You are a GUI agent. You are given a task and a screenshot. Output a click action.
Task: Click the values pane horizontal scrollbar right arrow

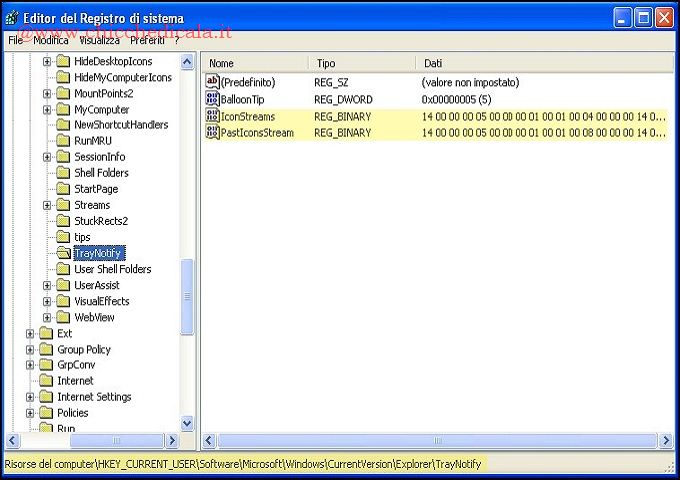pos(666,441)
